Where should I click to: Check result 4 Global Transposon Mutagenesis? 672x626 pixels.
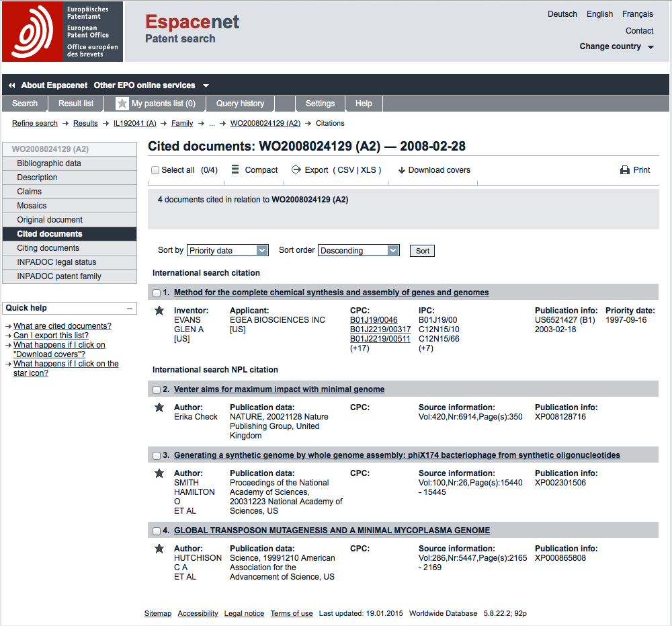pyautogui.click(x=157, y=531)
